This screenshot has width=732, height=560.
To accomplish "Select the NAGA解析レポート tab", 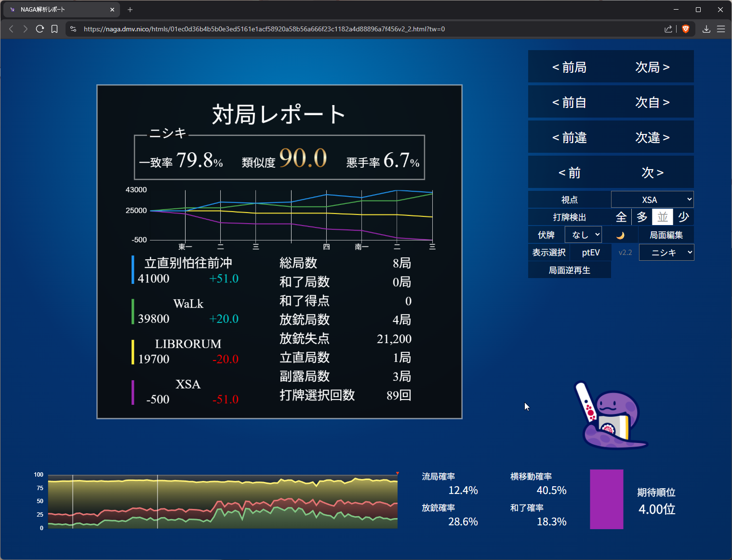I will (60, 10).
